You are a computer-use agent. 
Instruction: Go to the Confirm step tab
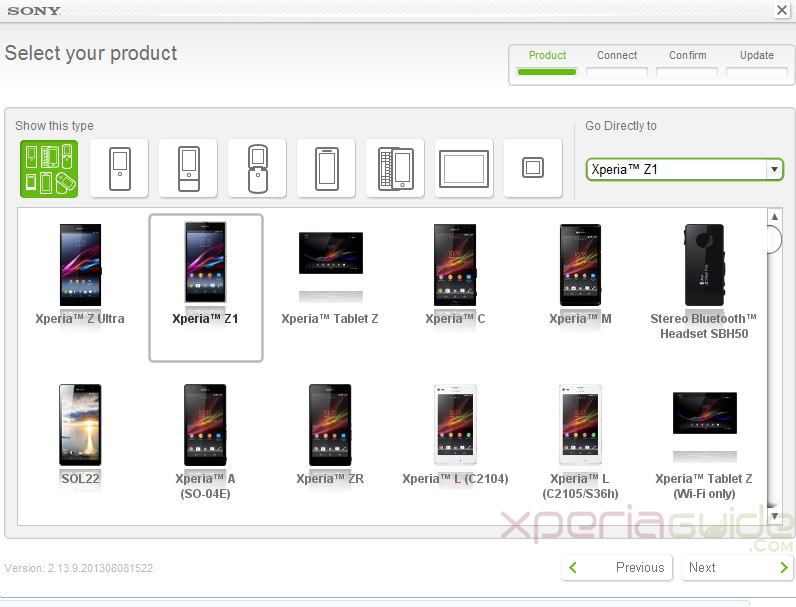(x=687, y=62)
